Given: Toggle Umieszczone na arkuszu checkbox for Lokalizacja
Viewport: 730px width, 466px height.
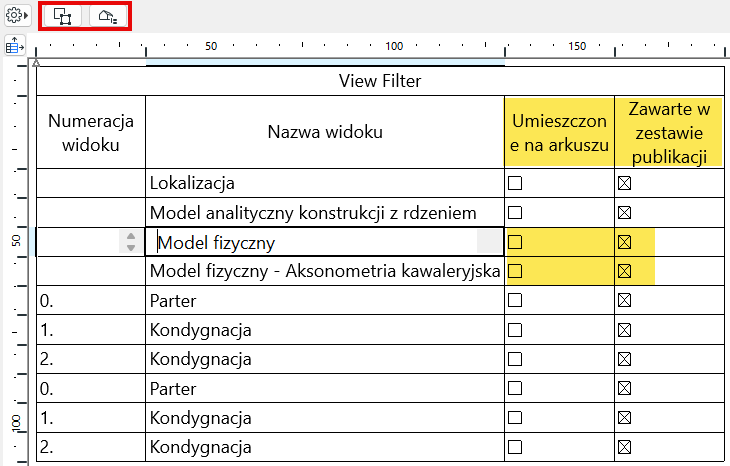Looking at the screenshot, I should coord(515,183).
